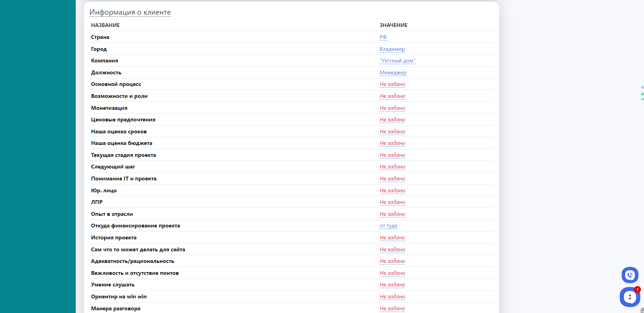Set the Юр. лицо value
644x313 pixels.
(x=392, y=191)
